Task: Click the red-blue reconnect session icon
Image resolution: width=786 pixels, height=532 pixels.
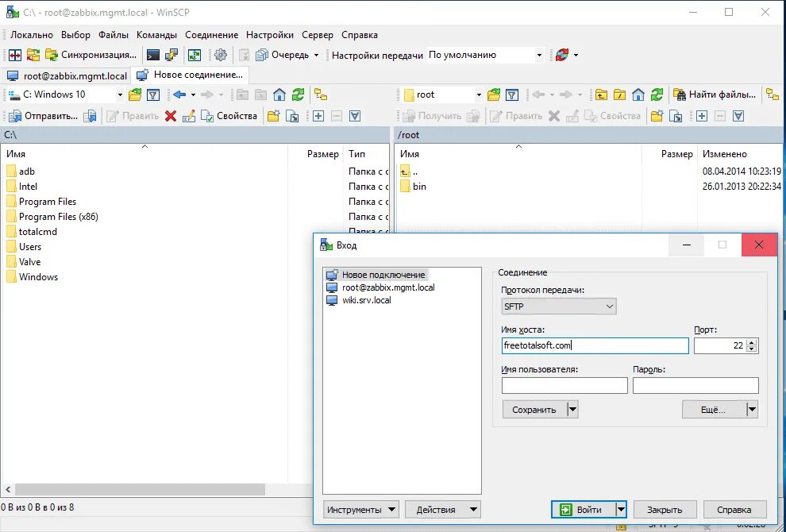Action: tap(562, 55)
